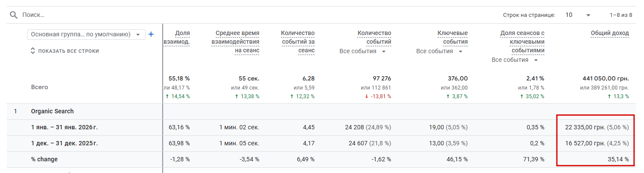Sort by the 'Общий доход' column
The width and height of the screenshot is (644, 173).
pos(609,33)
